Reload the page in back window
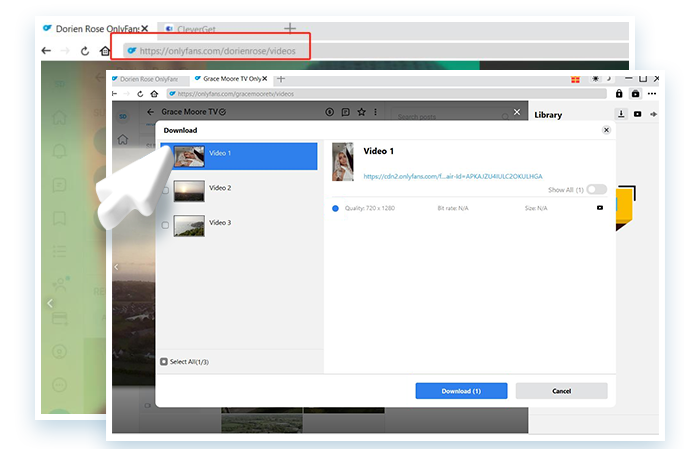The image size is (684, 449). [x=85, y=51]
